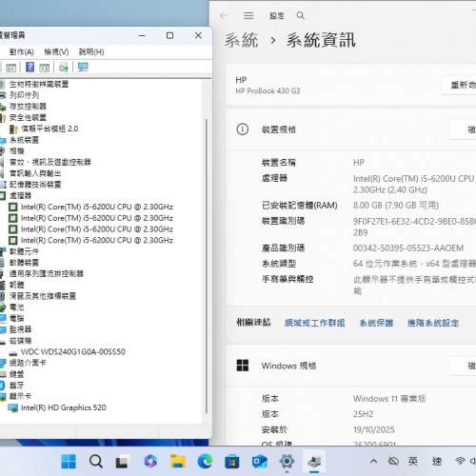The height and width of the screenshot is (476, 476).
Task: Click the Windows logo icon beside Windows 規格
Action: pos(243,366)
